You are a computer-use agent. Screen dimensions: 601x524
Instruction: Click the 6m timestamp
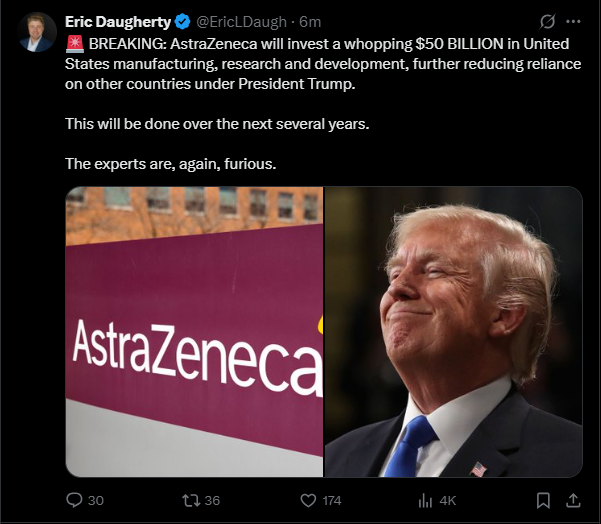[x=310, y=22]
